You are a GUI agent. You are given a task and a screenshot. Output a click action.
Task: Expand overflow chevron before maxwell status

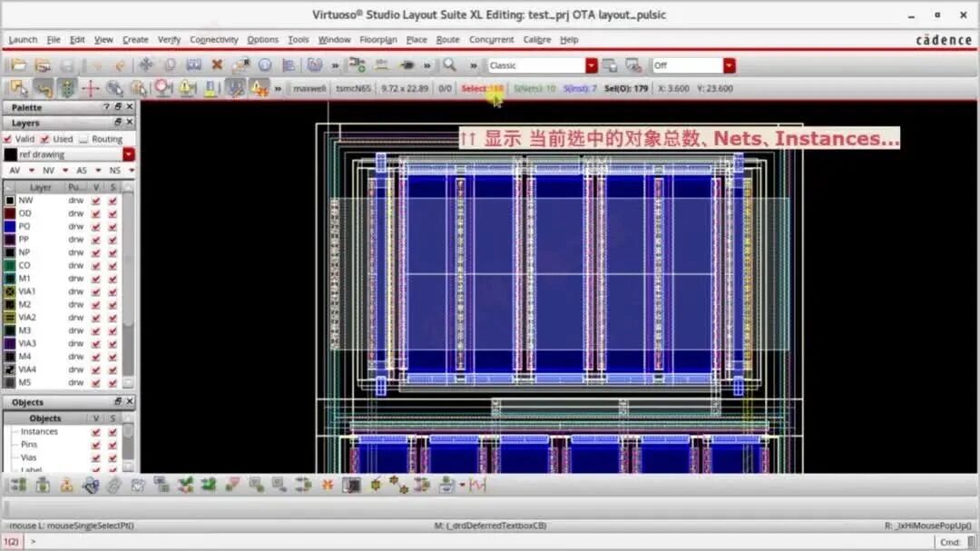click(279, 89)
